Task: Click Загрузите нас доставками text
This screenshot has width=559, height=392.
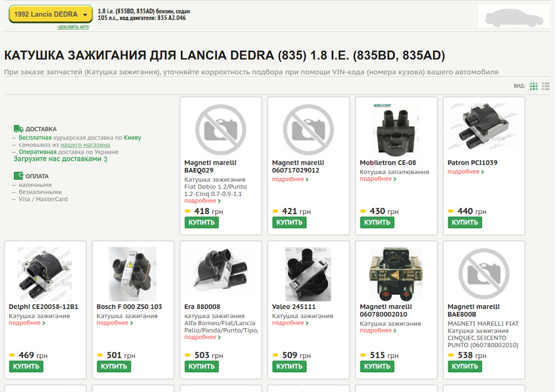Action: (60, 159)
